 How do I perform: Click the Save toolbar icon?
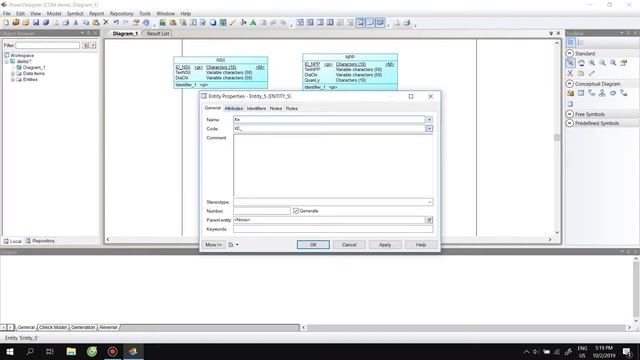coord(36,23)
